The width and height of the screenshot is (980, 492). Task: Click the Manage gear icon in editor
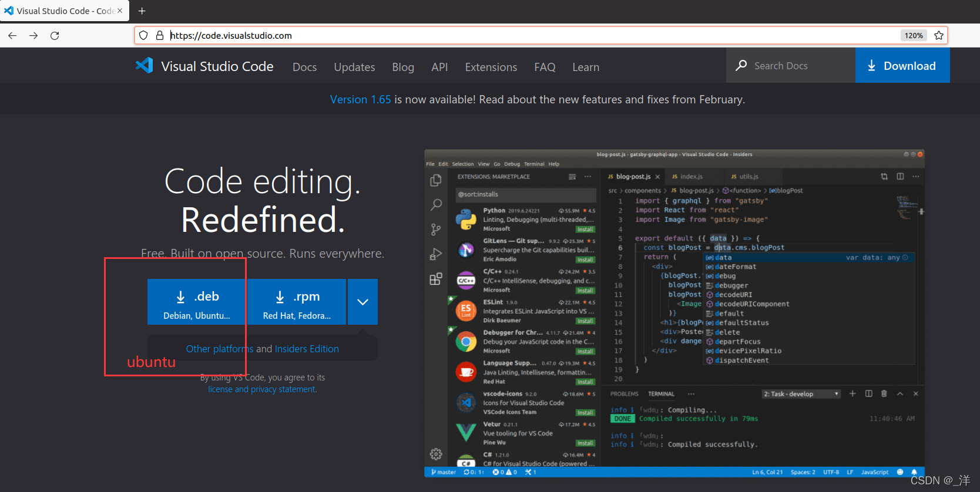(436, 454)
